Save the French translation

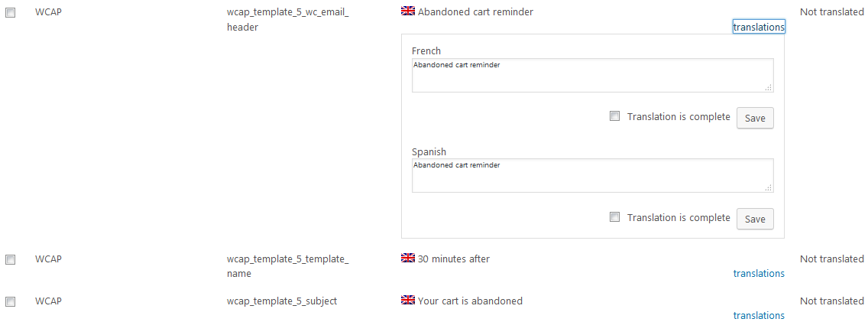[x=754, y=118]
